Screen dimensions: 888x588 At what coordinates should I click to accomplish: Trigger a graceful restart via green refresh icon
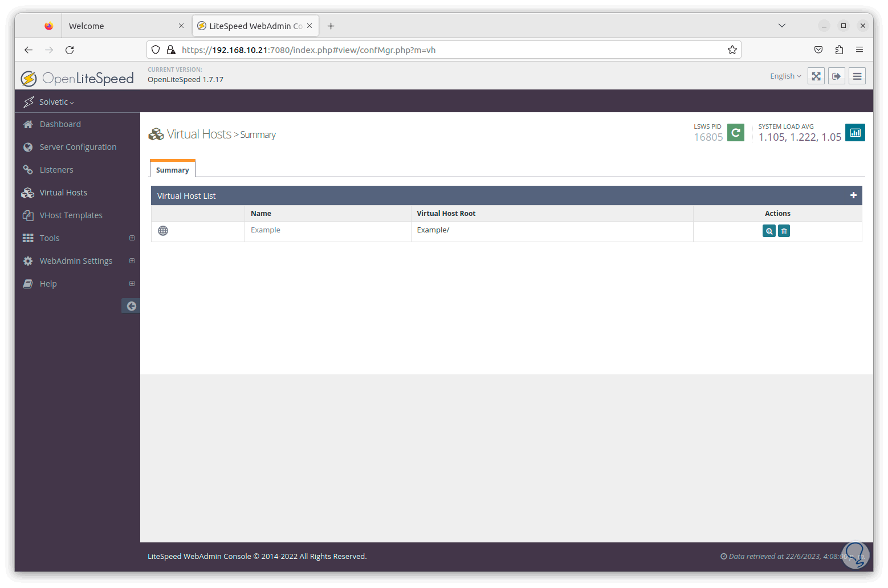click(736, 132)
